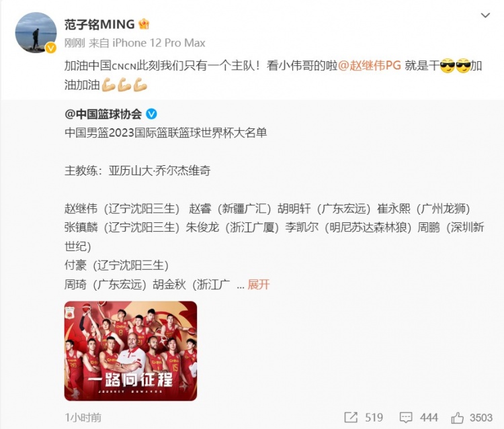Like the post with the thumbs-up icon

click(457, 418)
